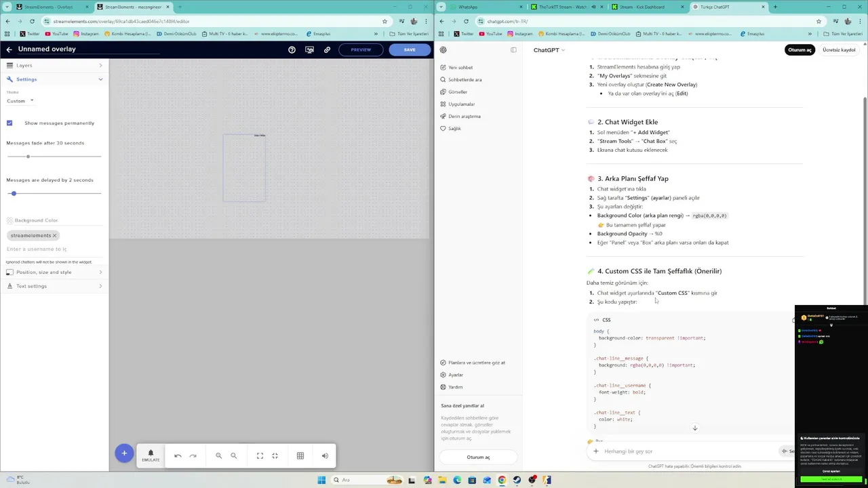
Task: Remove the streamelements ignored chatter chip
Action: [x=54, y=235]
